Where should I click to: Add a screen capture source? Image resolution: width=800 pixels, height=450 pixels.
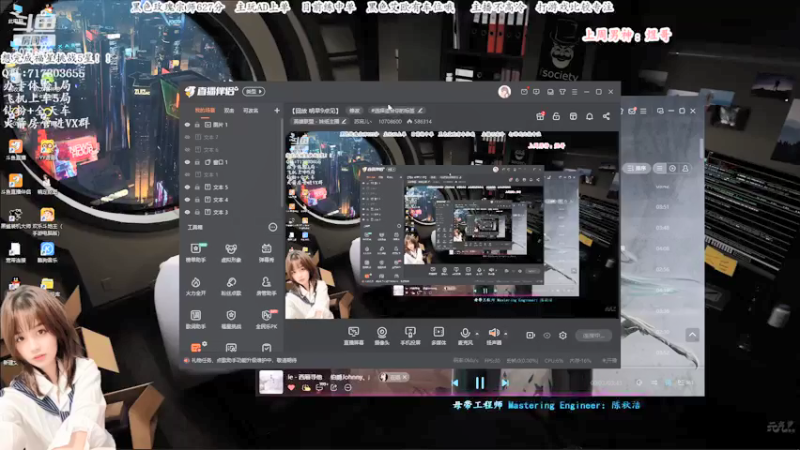click(x=353, y=336)
